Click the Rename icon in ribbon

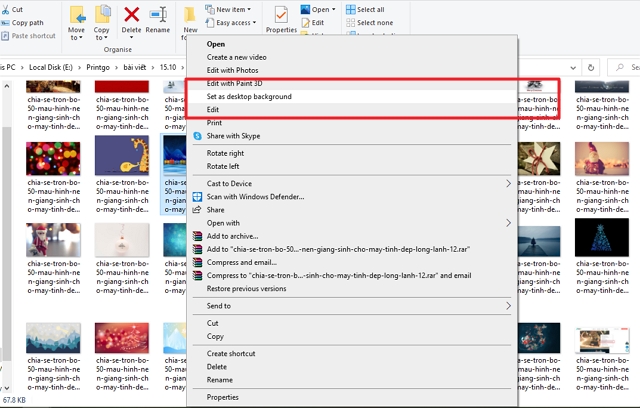click(x=158, y=15)
